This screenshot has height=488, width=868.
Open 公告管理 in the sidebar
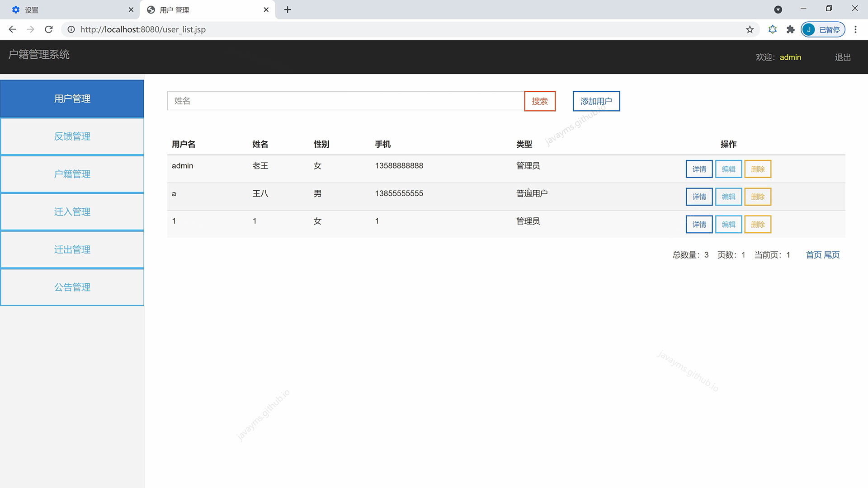click(x=72, y=287)
